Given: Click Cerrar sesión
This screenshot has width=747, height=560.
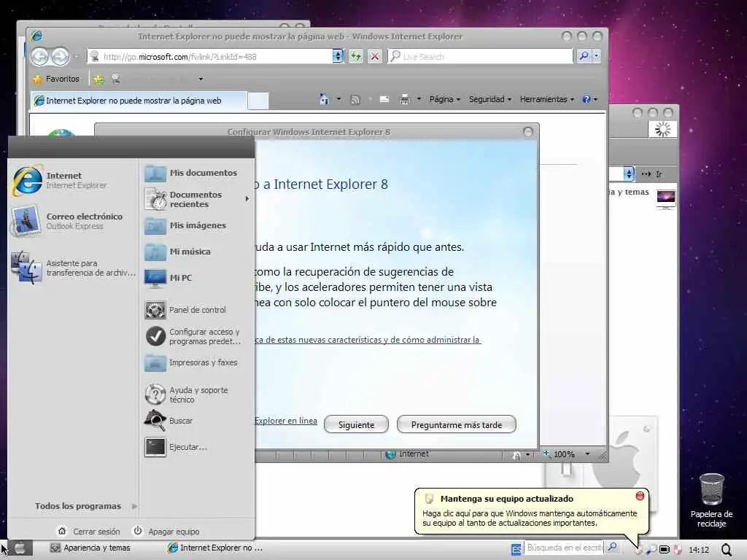Looking at the screenshot, I should [x=88, y=532].
